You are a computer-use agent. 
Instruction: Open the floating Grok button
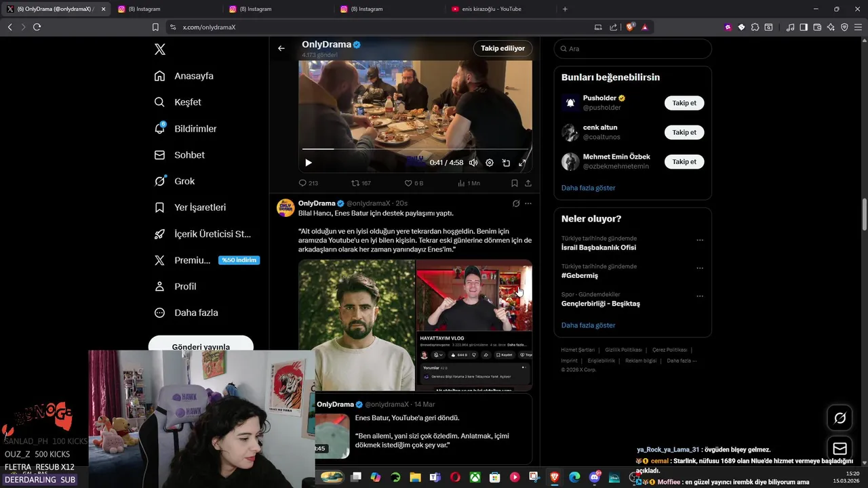pos(840,418)
